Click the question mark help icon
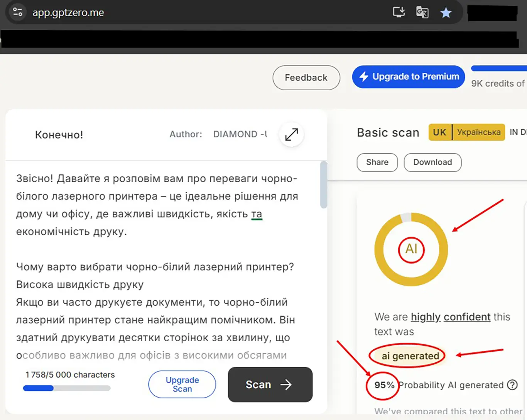527x420 pixels. [x=512, y=385]
